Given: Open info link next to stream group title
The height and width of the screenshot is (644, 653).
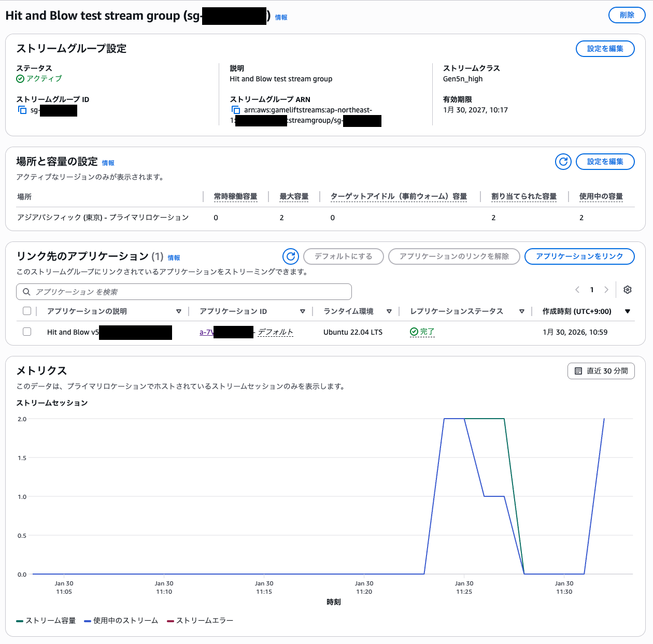Looking at the screenshot, I should (281, 17).
